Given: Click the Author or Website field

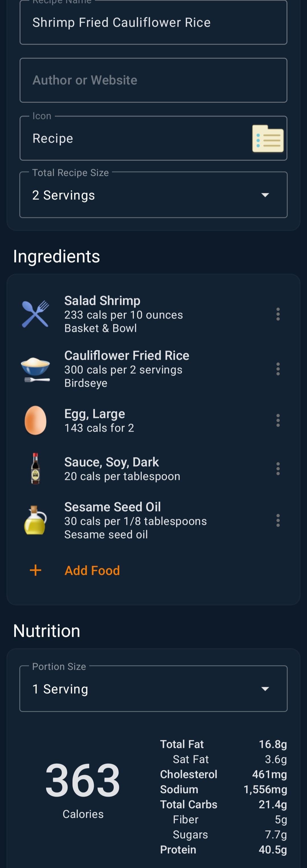Looking at the screenshot, I should [x=153, y=80].
